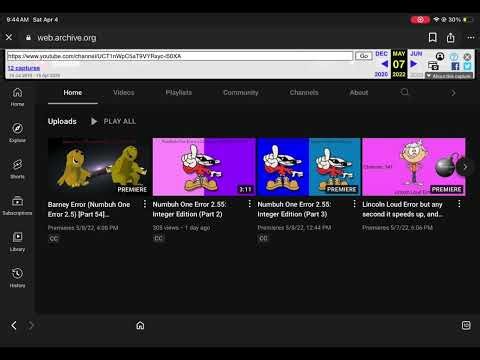Viewport: 480px width, 360px height.
Task: Select the DEC month label
Action: (x=381, y=54)
